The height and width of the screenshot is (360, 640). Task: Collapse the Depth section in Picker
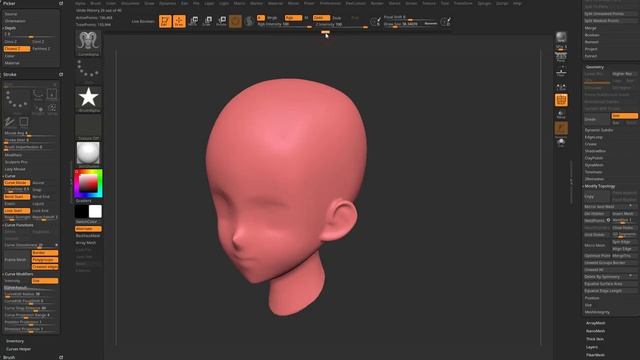coord(9,28)
